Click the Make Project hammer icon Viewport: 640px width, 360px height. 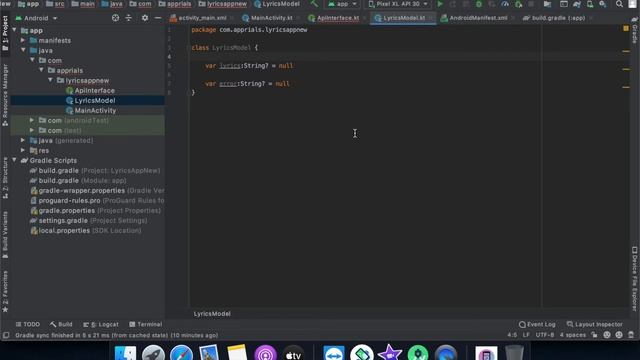(314, 4)
